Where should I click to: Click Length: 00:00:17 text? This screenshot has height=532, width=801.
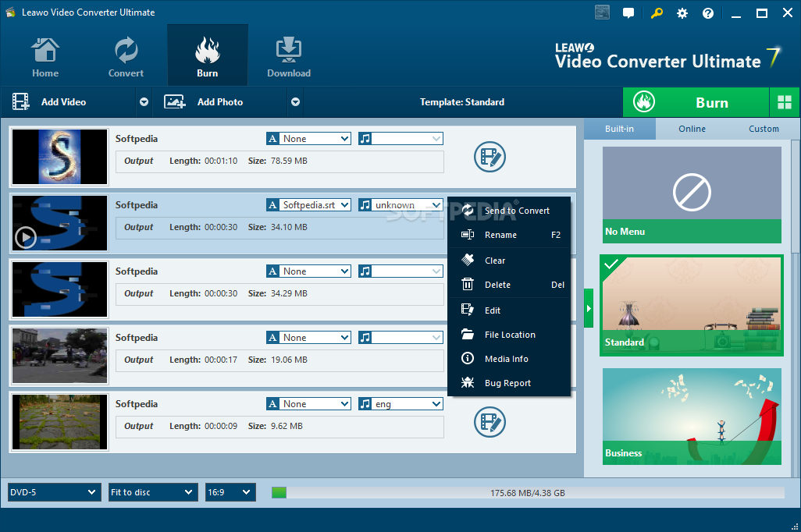[x=203, y=360]
